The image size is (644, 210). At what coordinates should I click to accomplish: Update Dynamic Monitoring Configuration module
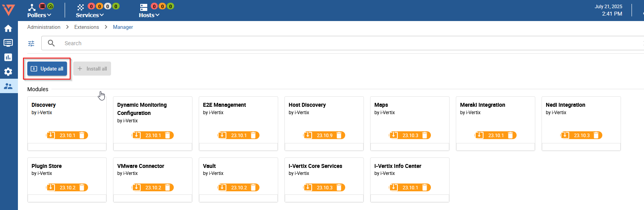pyautogui.click(x=137, y=135)
